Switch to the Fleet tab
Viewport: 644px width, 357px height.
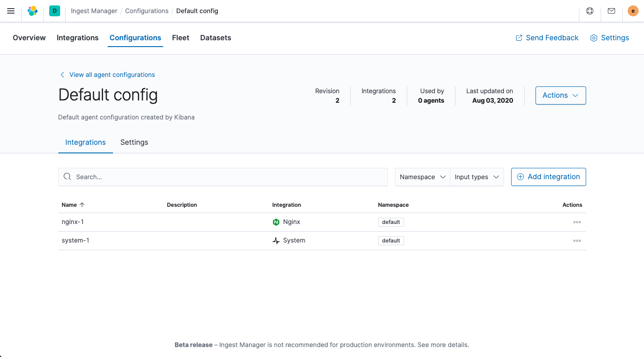click(180, 38)
